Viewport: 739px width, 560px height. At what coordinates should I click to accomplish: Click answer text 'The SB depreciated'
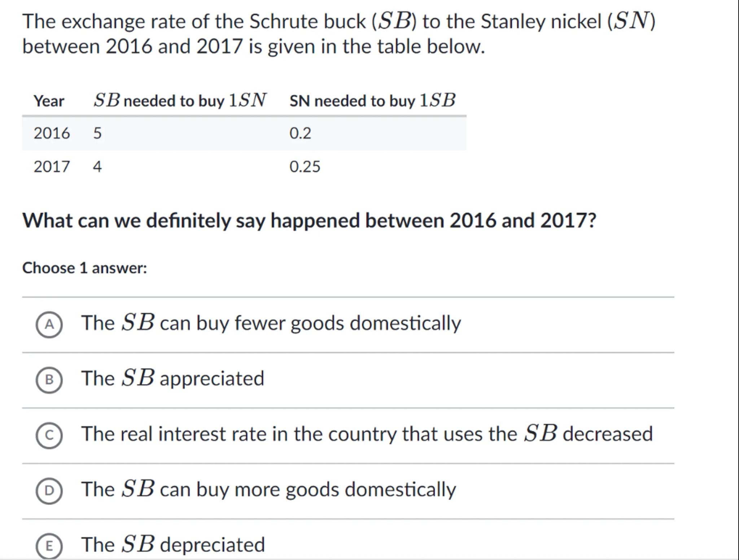pos(173,544)
